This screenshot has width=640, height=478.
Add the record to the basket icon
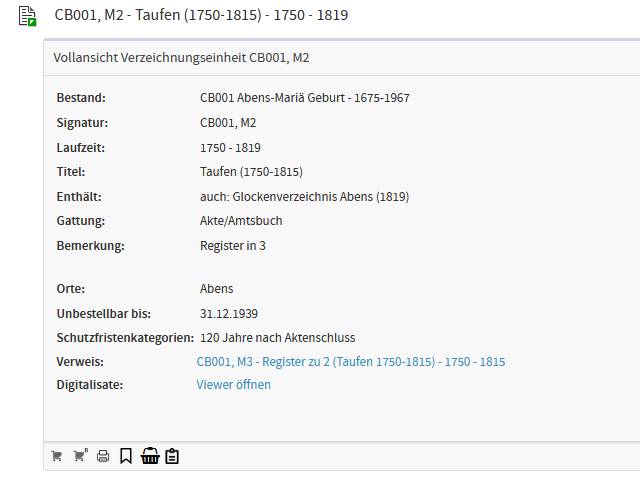coord(150,457)
